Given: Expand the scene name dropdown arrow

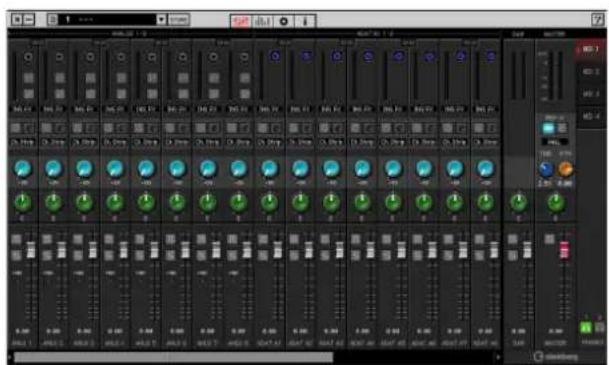Looking at the screenshot, I should (x=161, y=19).
